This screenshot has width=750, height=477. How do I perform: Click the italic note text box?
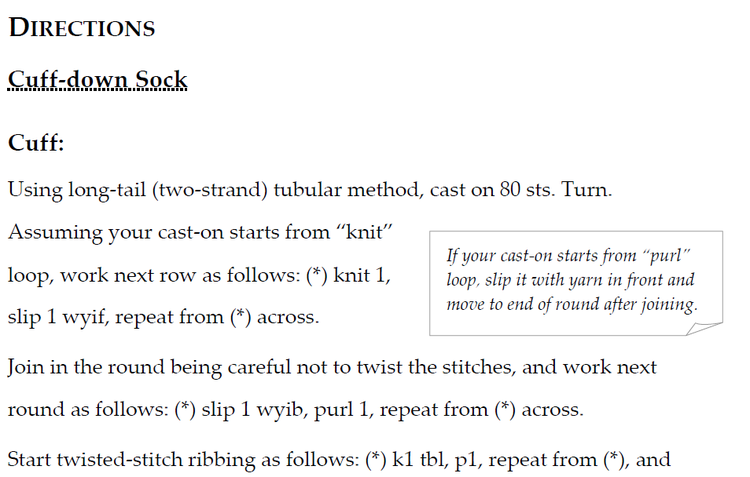coord(576,283)
